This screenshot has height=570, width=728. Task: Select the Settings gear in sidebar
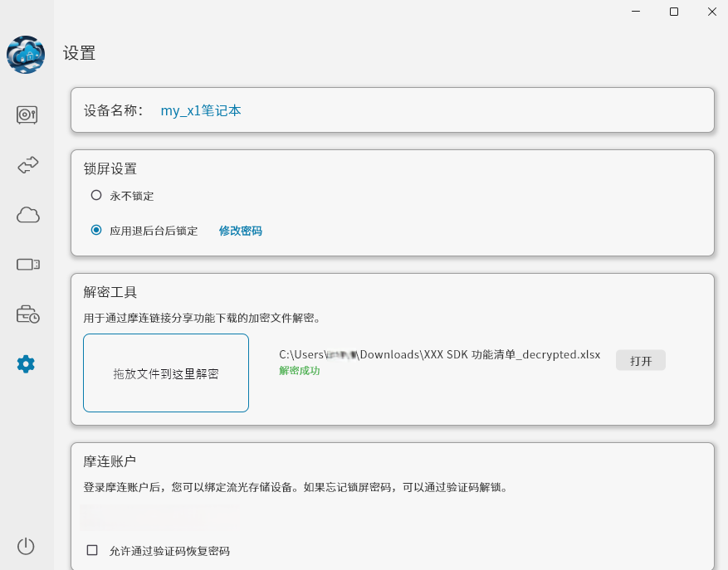click(x=26, y=363)
